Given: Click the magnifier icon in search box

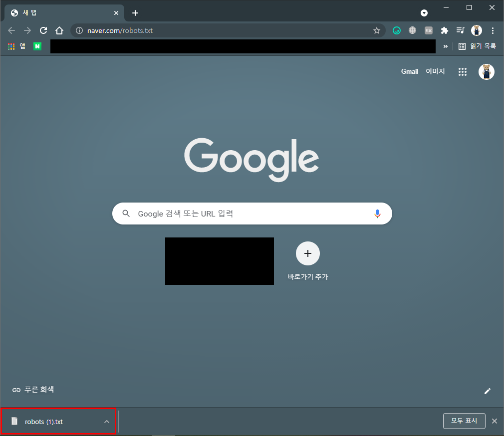Looking at the screenshot, I should click(126, 214).
